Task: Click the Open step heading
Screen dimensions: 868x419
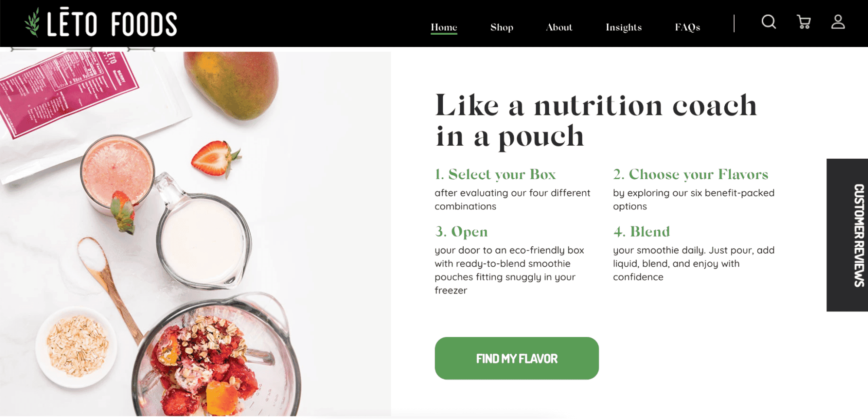Action: click(461, 232)
